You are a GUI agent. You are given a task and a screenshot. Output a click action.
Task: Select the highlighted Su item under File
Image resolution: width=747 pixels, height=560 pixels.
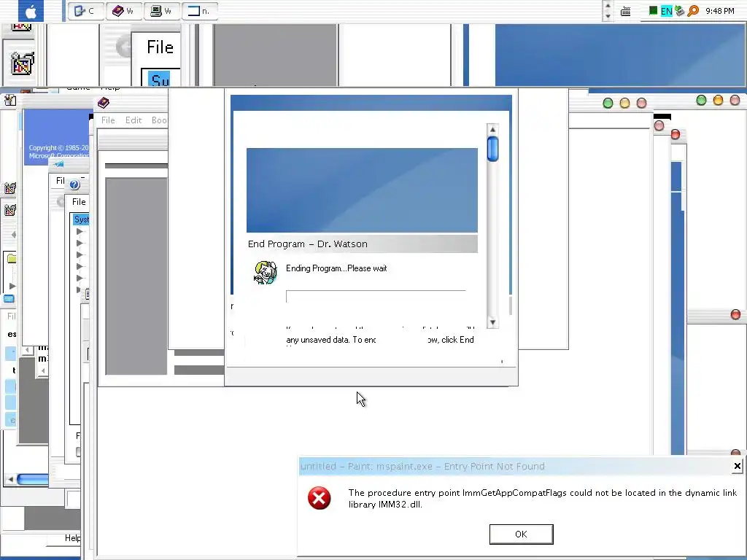[160, 80]
